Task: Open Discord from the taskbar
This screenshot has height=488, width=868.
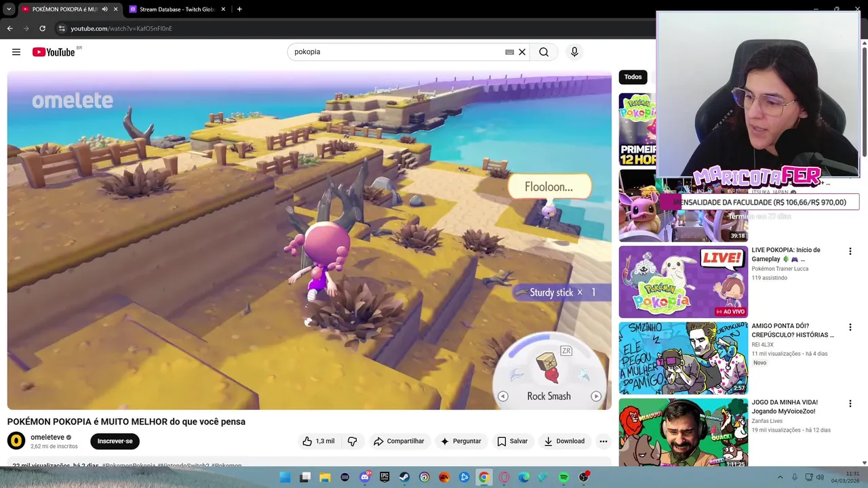Action: point(365,477)
